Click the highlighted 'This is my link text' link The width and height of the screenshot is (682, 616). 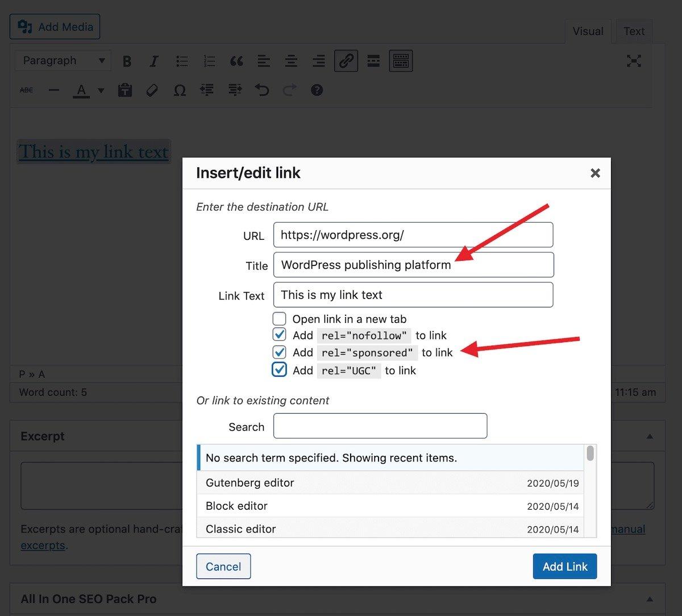94,152
